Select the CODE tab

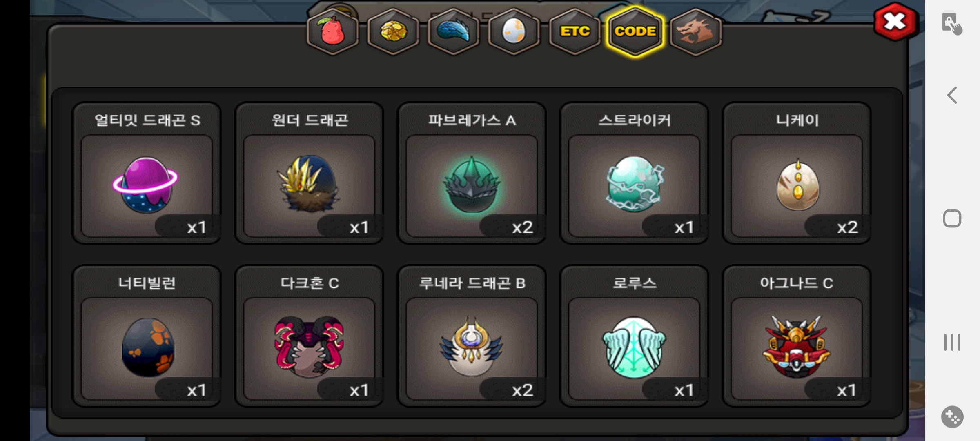(635, 31)
